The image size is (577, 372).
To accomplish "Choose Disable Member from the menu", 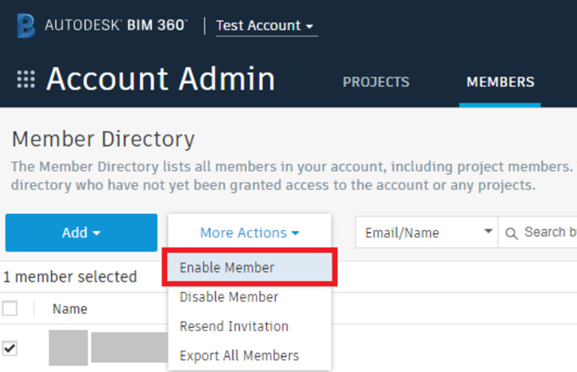I will (x=249, y=297).
